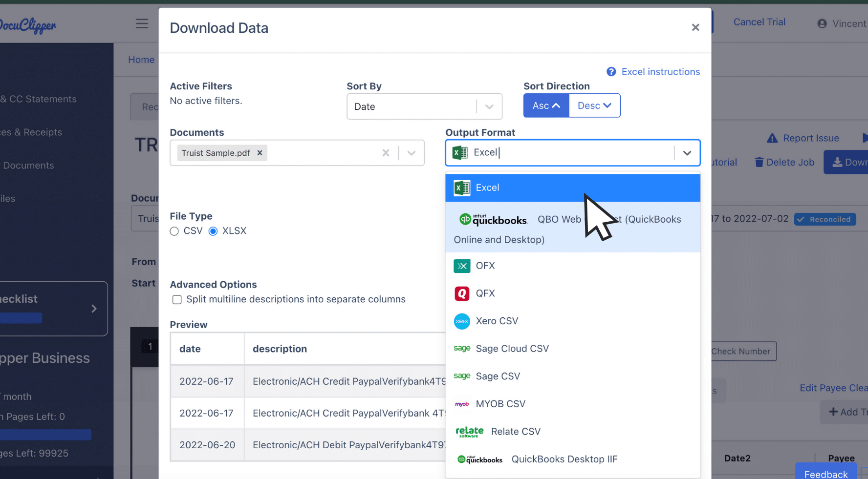Click the QFX format icon

coord(461,293)
